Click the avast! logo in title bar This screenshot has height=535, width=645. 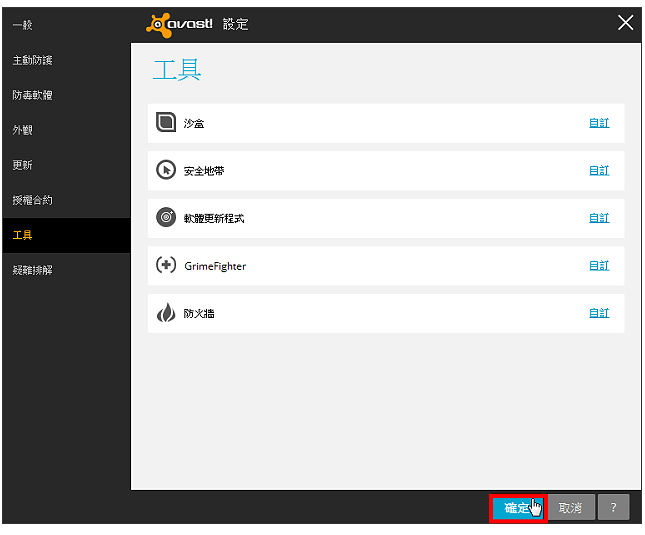click(179, 25)
